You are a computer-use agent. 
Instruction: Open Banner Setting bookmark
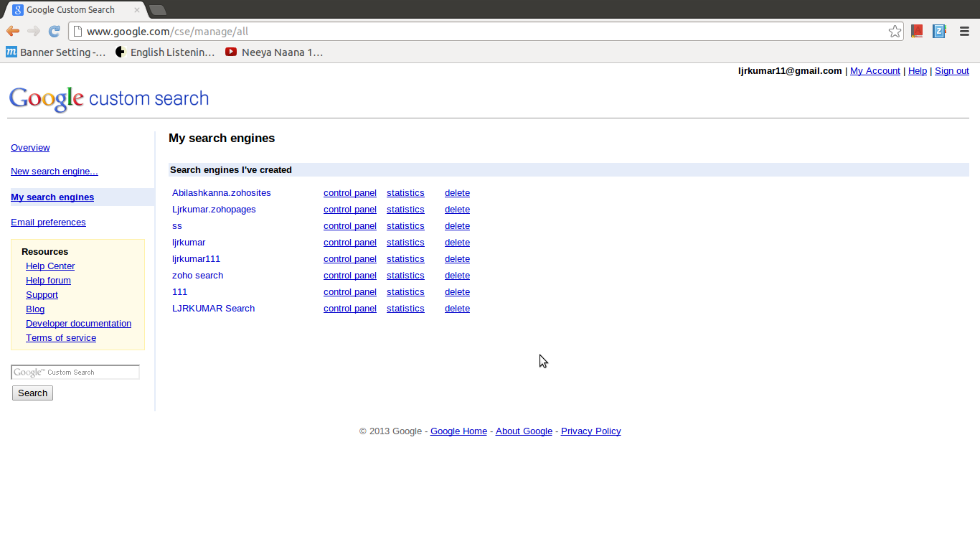coord(55,52)
